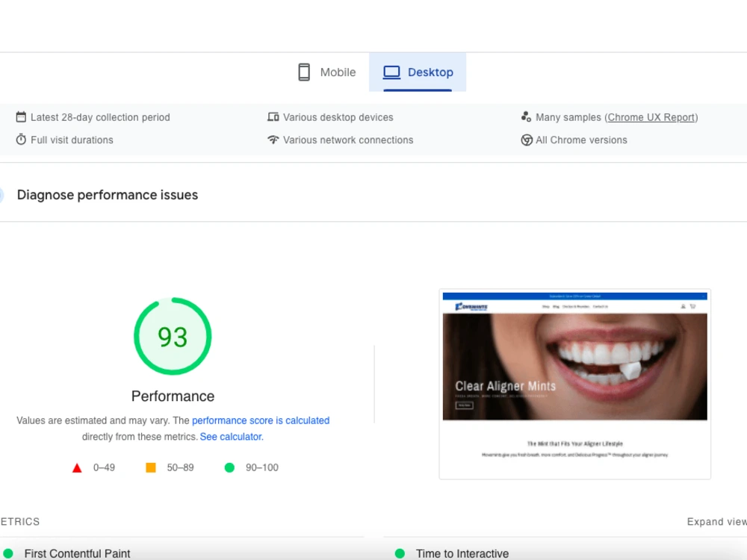The width and height of the screenshot is (747, 560).
Task: Click the calendar icon beside collection period
Action: [x=21, y=116]
